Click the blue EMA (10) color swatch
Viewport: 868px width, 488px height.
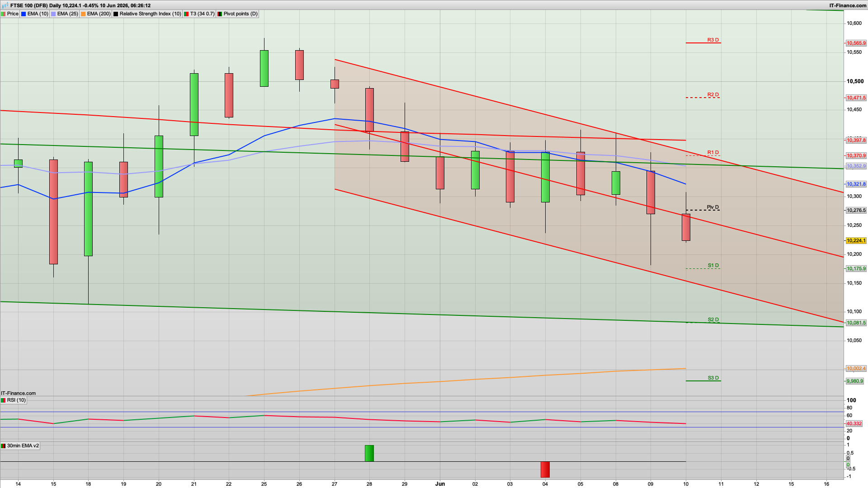pyautogui.click(x=24, y=14)
